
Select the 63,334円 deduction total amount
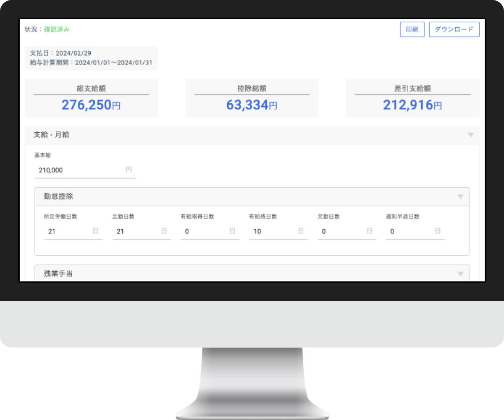point(252,105)
